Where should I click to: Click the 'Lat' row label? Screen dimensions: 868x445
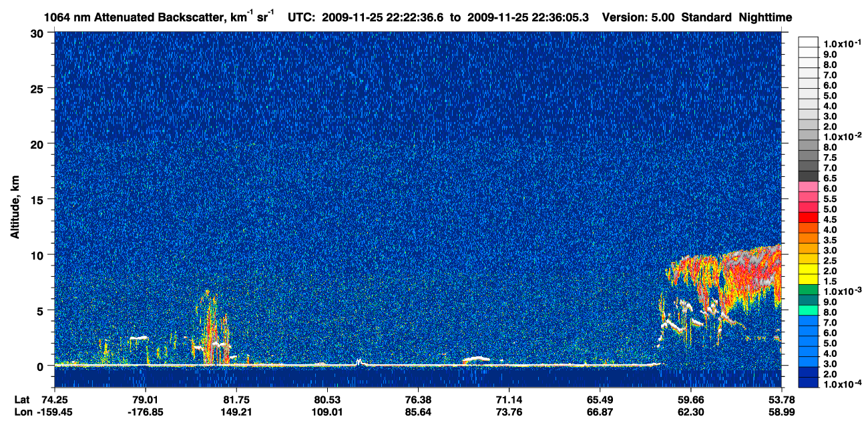tap(21, 400)
